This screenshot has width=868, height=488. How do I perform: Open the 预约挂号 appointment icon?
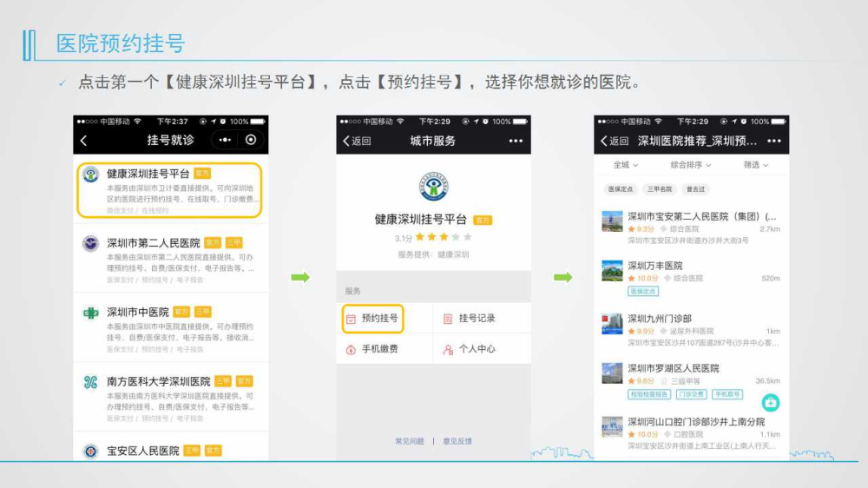point(352,319)
